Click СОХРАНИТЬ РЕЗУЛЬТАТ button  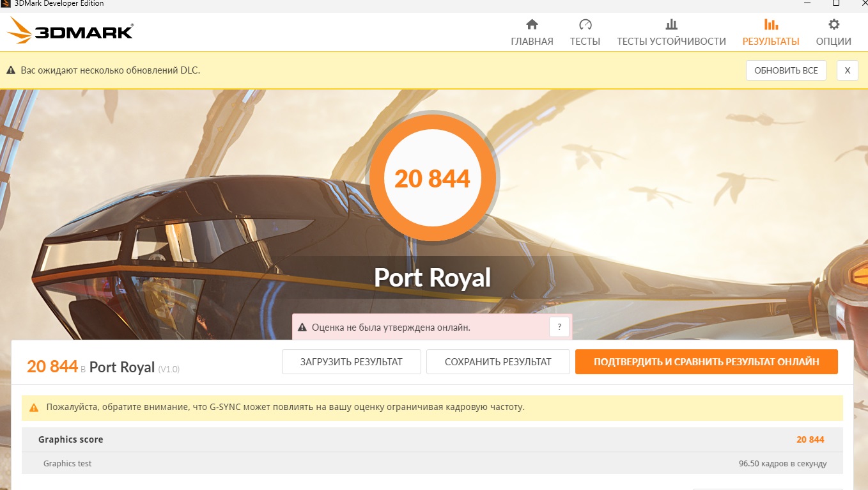point(498,362)
